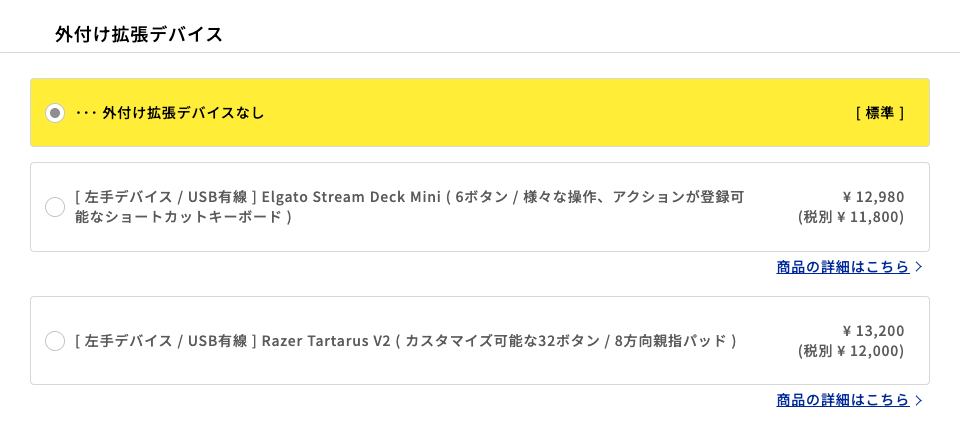Click chevron arrow beside Razer details link
The image size is (976, 439).
(919, 400)
